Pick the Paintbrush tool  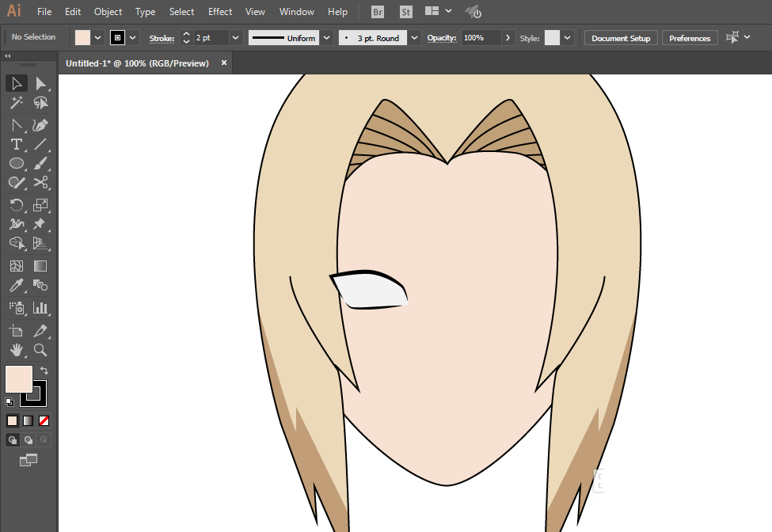click(40, 163)
